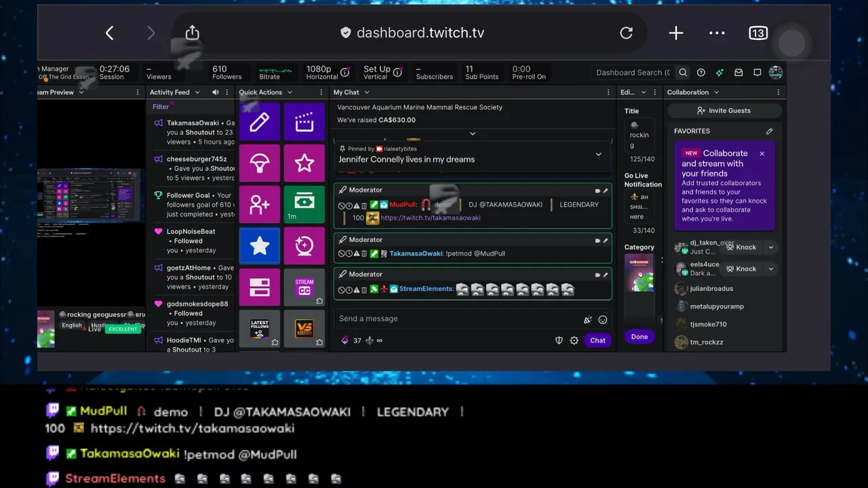Mute Activity Feed sounds with speaker icon
Image resolution: width=868 pixels, height=488 pixels.
coord(216,92)
